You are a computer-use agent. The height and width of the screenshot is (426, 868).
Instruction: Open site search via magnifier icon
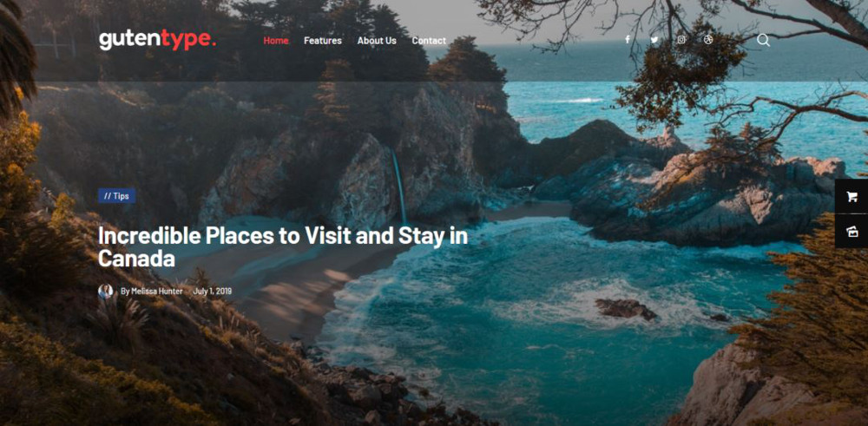click(763, 40)
